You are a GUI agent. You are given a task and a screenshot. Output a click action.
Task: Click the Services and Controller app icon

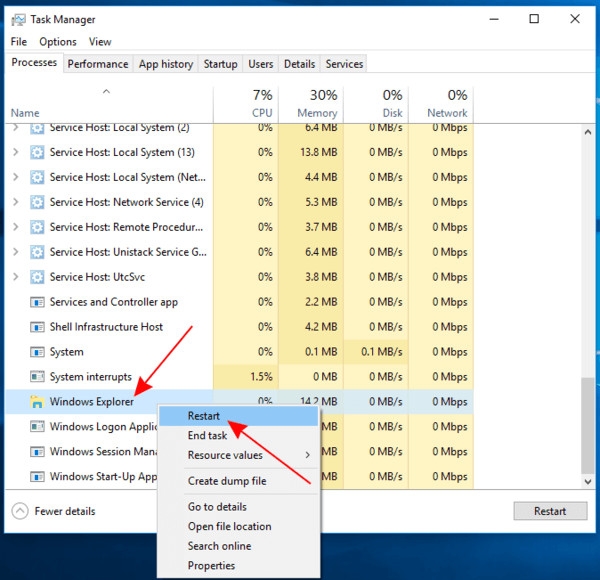(37, 302)
